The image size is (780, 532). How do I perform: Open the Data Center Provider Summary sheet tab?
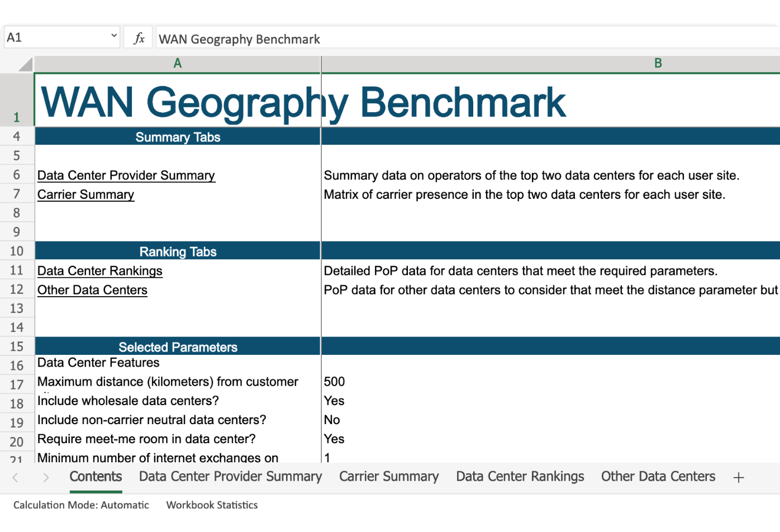pos(230,477)
